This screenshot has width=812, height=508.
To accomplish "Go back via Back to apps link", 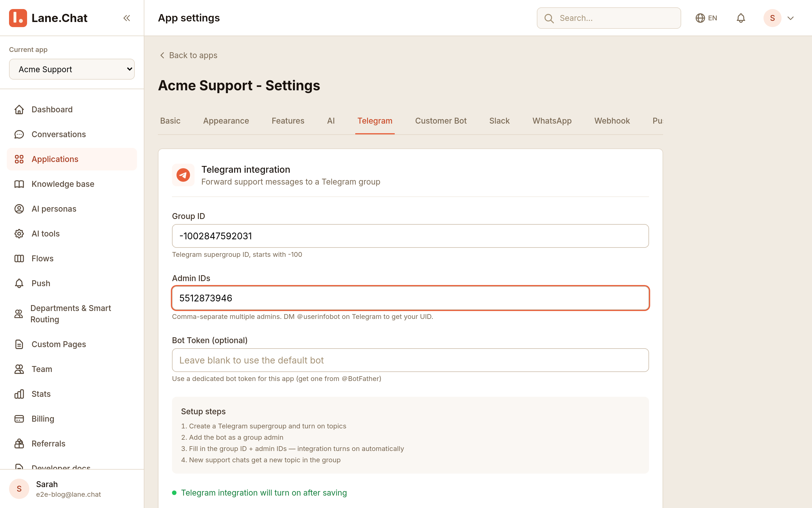I will tap(188, 55).
